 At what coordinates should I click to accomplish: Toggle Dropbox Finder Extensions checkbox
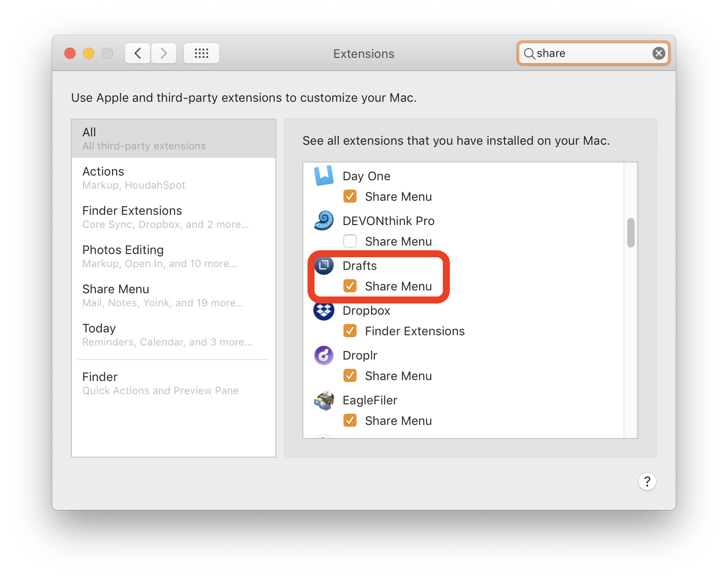point(350,331)
